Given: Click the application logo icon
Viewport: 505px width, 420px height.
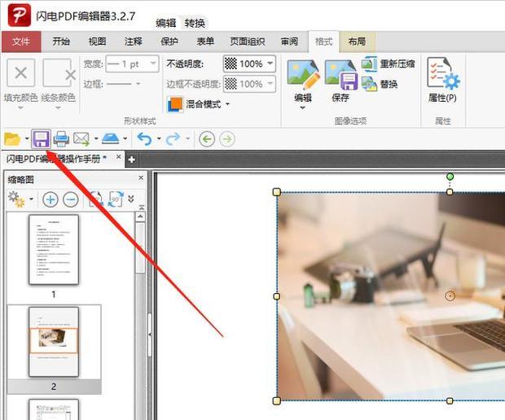Looking at the screenshot, I should pyautogui.click(x=20, y=15).
